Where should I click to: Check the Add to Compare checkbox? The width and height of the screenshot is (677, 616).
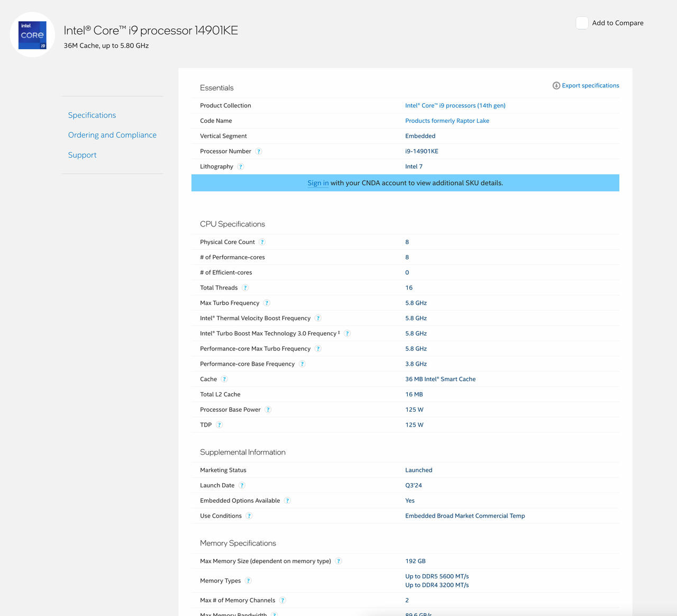pos(582,23)
